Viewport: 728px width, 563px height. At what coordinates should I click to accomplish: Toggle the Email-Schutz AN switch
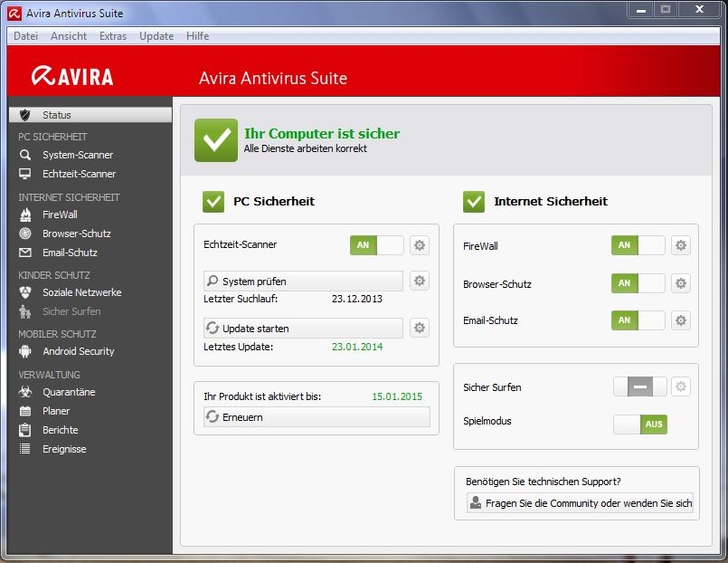click(x=638, y=320)
